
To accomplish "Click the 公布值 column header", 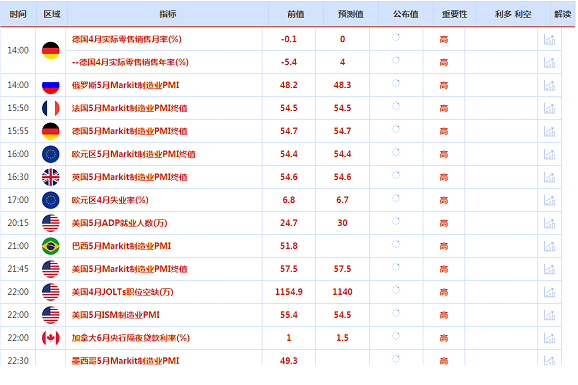I will [x=405, y=14].
